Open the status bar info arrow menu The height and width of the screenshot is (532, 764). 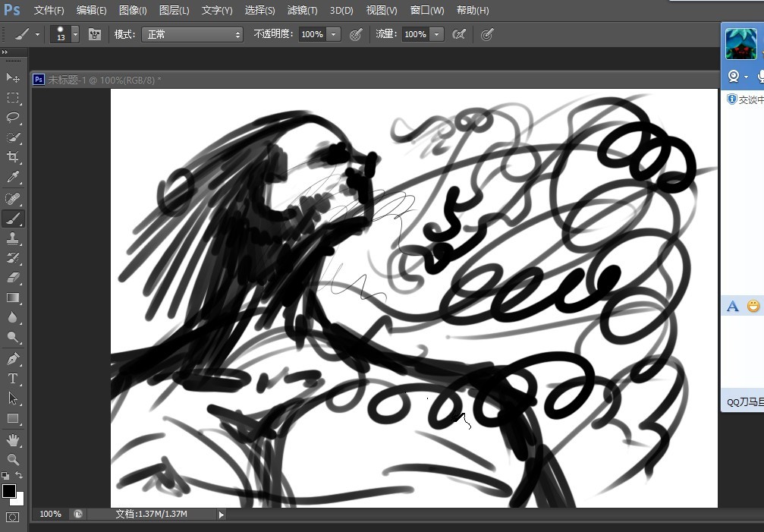pyautogui.click(x=222, y=514)
